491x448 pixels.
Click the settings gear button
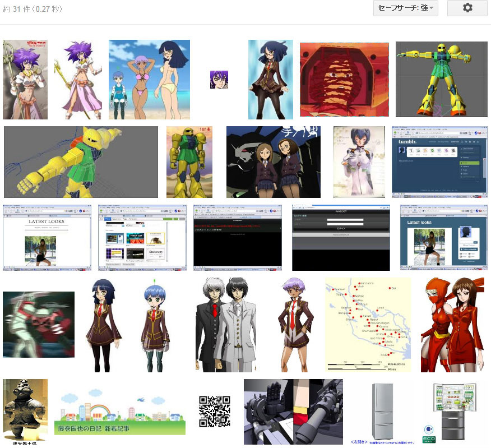467,8
